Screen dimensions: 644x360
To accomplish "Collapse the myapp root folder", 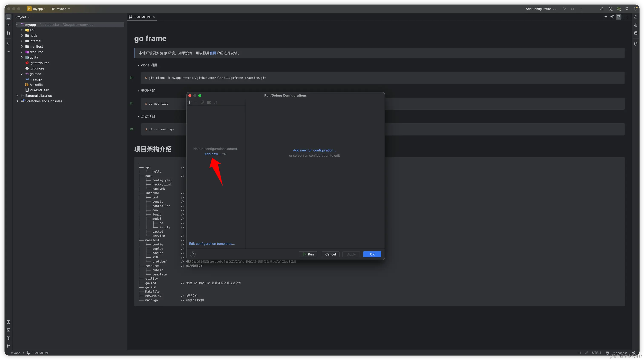I will tap(17, 25).
